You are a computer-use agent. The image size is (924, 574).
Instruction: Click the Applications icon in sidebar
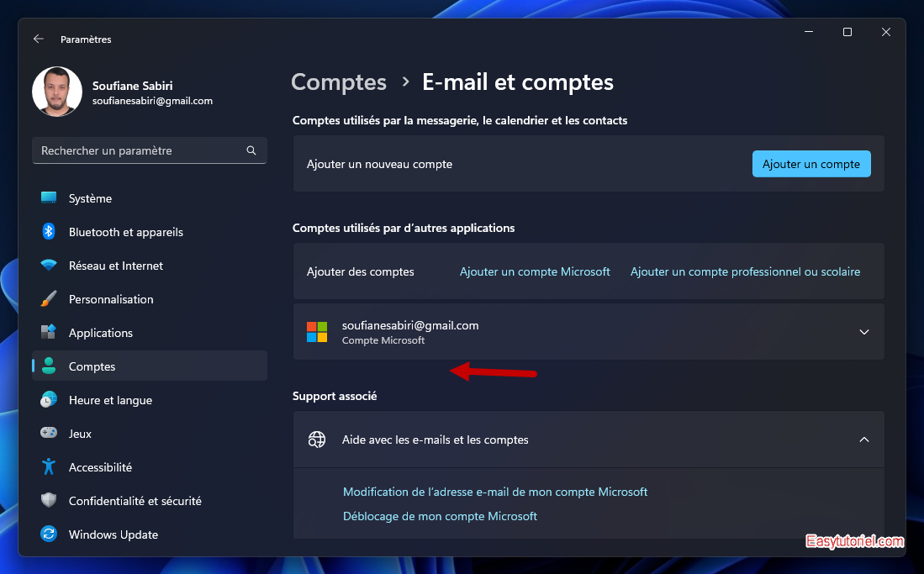pyautogui.click(x=48, y=332)
